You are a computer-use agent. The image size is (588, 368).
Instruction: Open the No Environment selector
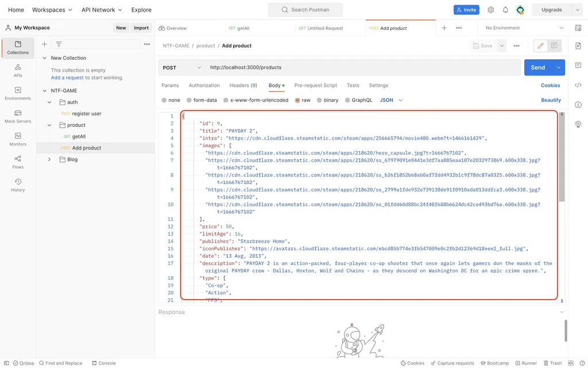[524, 28]
